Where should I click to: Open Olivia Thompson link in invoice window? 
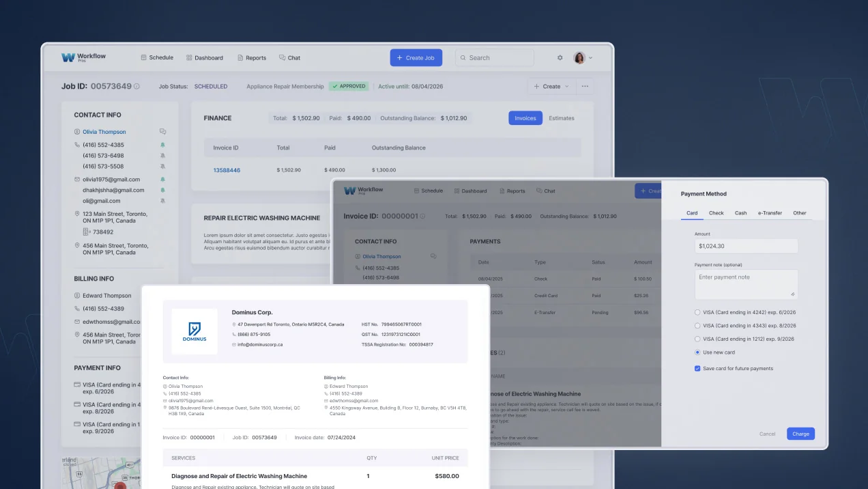pos(382,257)
